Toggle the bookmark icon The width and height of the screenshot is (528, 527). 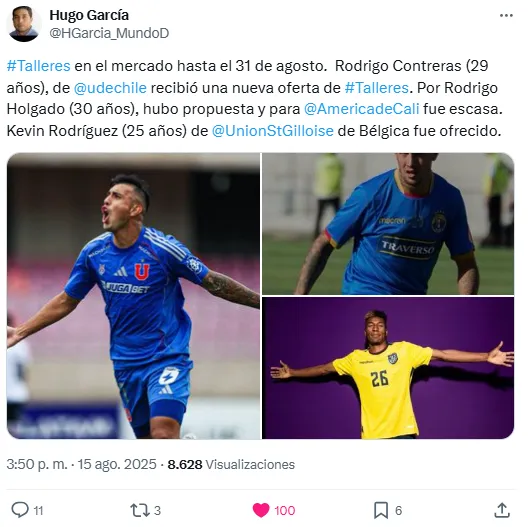pyautogui.click(x=381, y=510)
